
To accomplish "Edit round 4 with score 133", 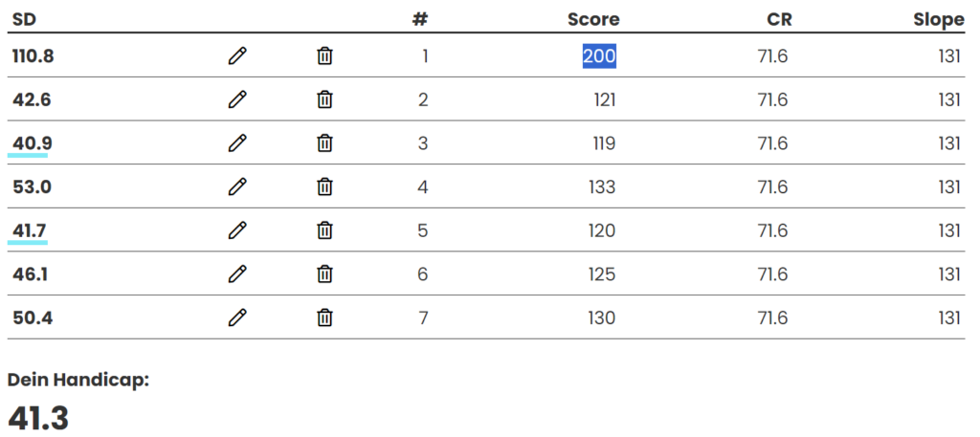I will tap(237, 186).
